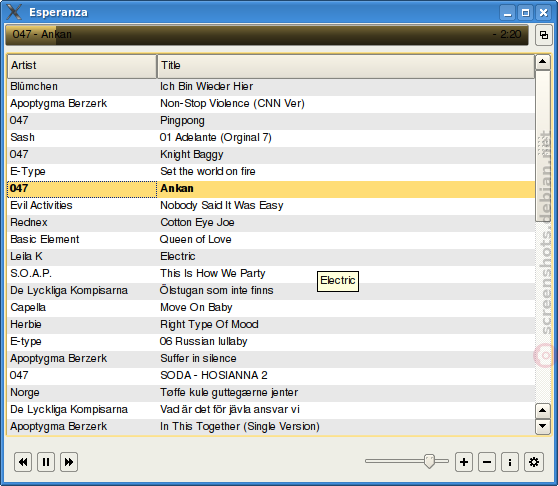Screen dimensions: 558x486
Task: Pause the current song
Action: pyautogui.click(x=46, y=462)
